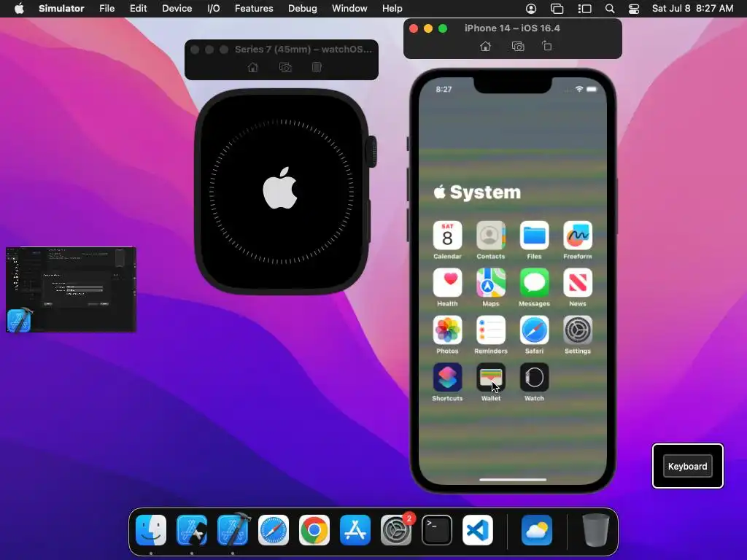Viewport: 747px width, 560px height.
Task: Click the iPhone home indicator bar
Action: 513,480
